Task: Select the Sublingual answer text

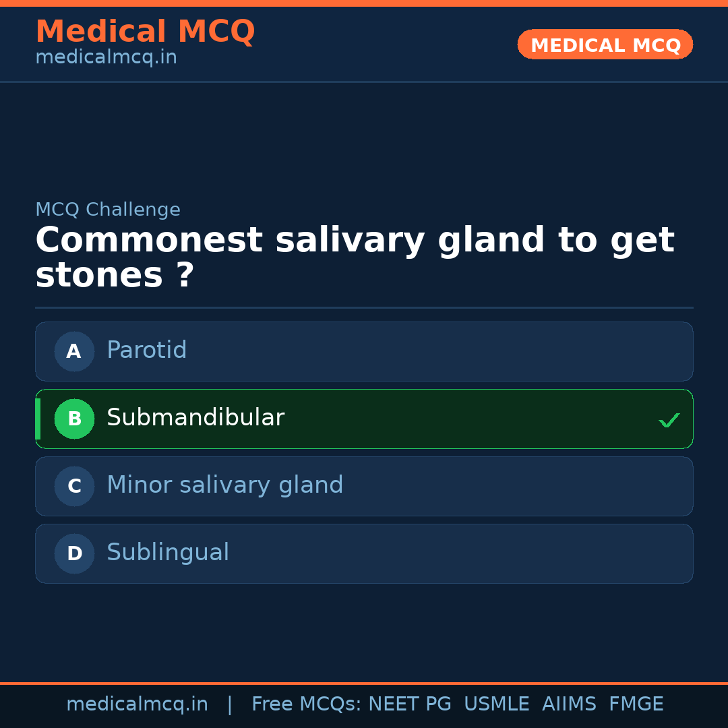Action: [x=168, y=553]
